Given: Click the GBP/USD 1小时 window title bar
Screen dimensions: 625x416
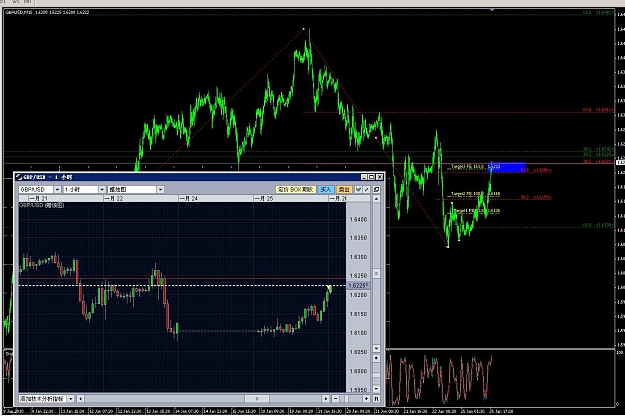Looking at the screenshot, I should point(199,177).
